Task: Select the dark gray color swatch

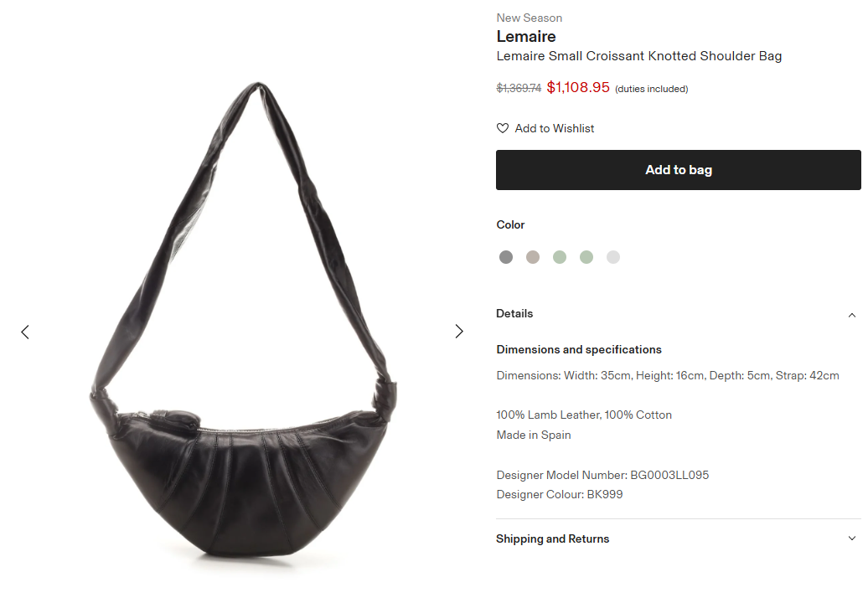Action: click(506, 257)
